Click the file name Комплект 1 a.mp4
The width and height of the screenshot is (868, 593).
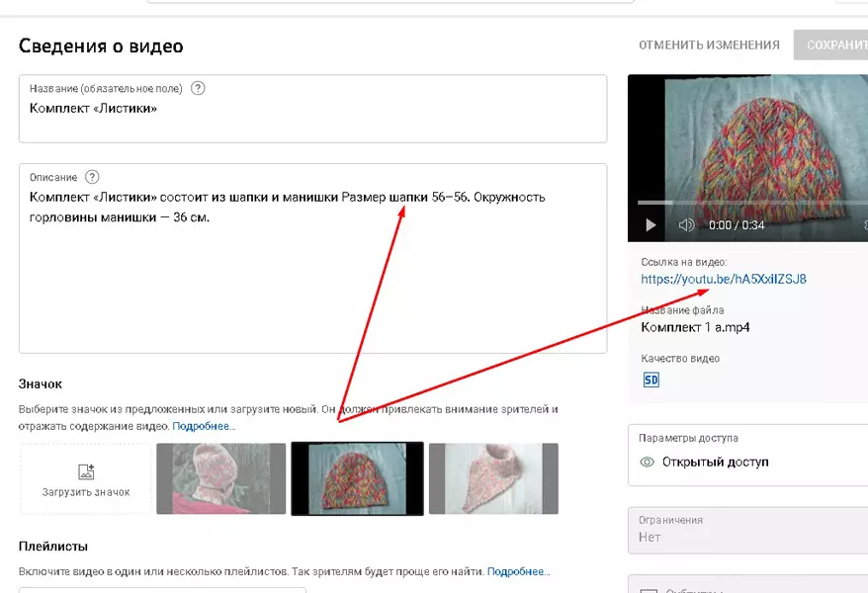point(695,327)
